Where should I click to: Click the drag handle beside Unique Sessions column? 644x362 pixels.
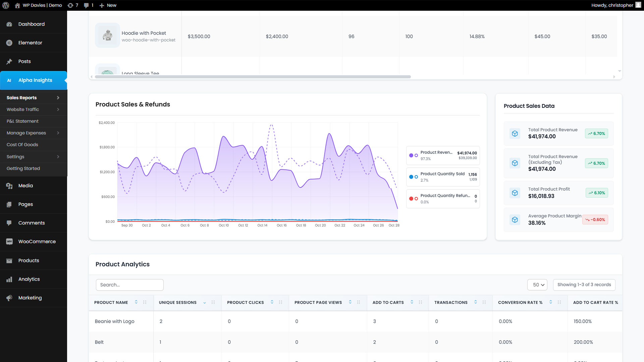point(213,302)
